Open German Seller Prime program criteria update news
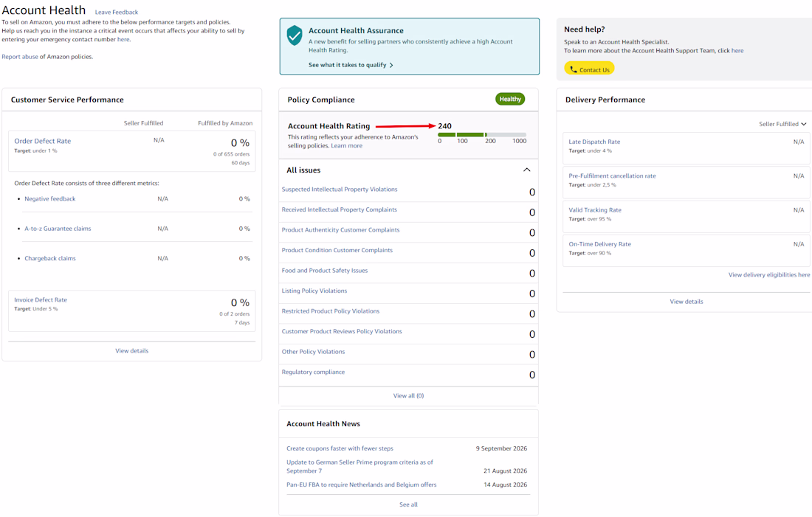The width and height of the screenshot is (812, 517). point(359,466)
